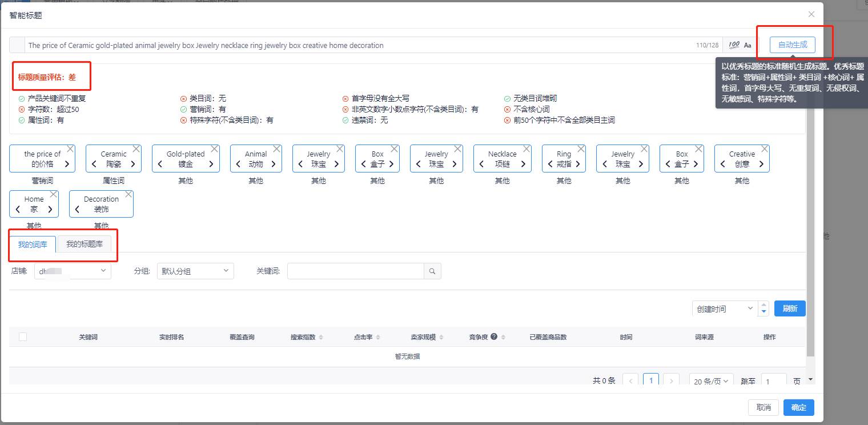This screenshot has width=868, height=425.
Task: Move Ring chip left
Action: (550, 164)
